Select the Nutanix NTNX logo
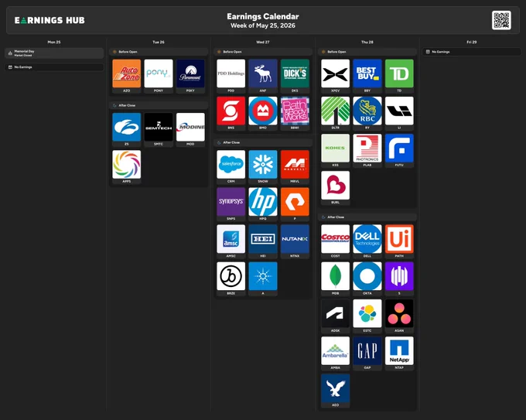 click(x=295, y=239)
